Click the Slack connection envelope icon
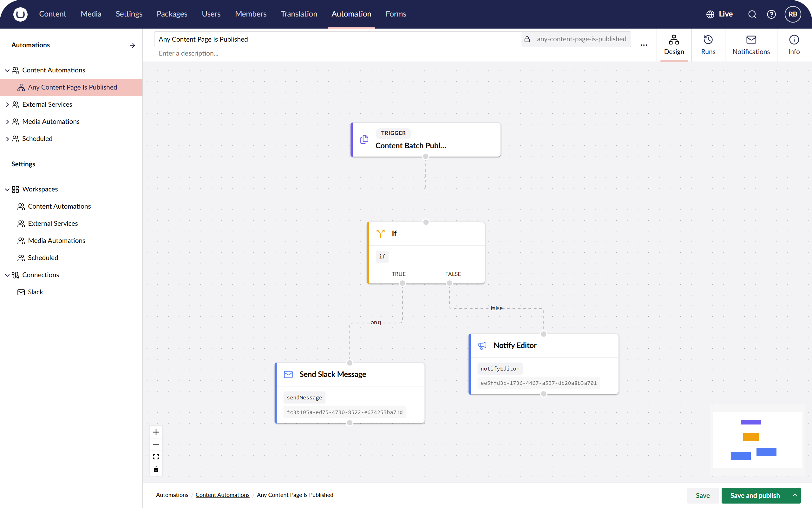This screenshot has height=508, width=812. click(x=21, y=292)
